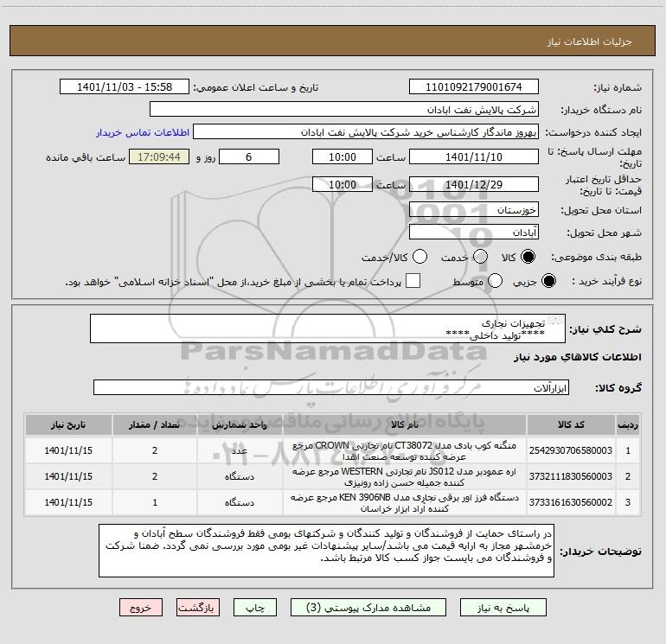This screenshot has height=644, width=666.
Task: Open مشاهده مدارک پیوستی (3) attachments
Action: tap(368, 608)
